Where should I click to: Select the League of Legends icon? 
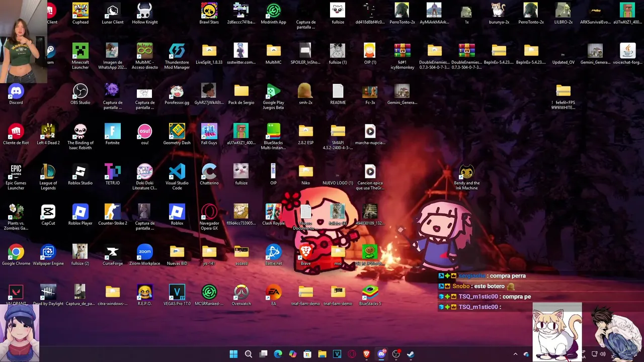(x=48, y=177)
